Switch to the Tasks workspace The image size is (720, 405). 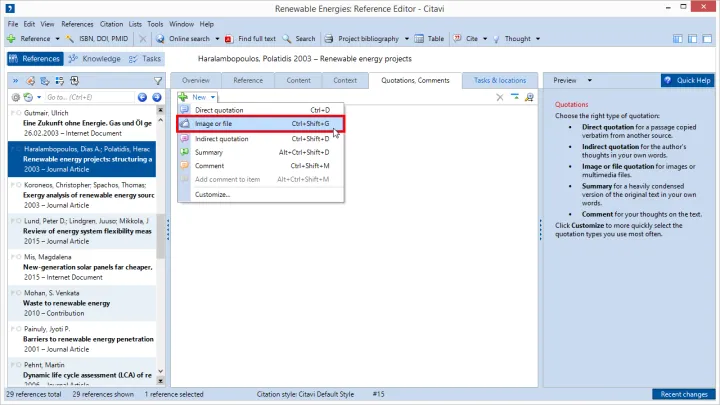(x=145, y=59)
